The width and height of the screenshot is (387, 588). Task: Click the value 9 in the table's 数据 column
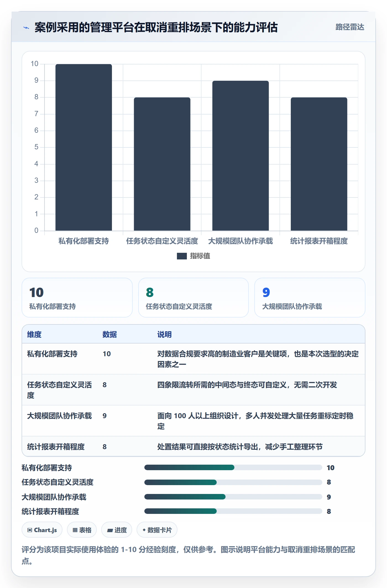pos(104,416)
